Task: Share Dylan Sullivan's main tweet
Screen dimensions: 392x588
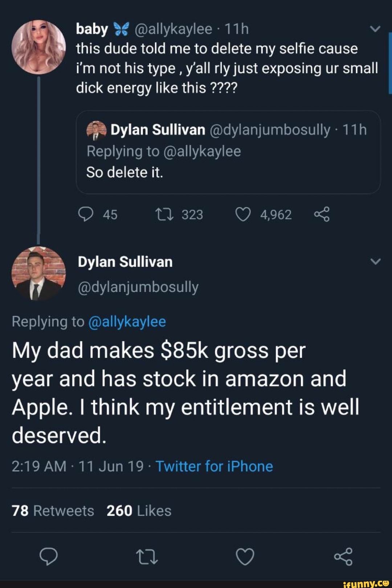Action: coord(343,556)
